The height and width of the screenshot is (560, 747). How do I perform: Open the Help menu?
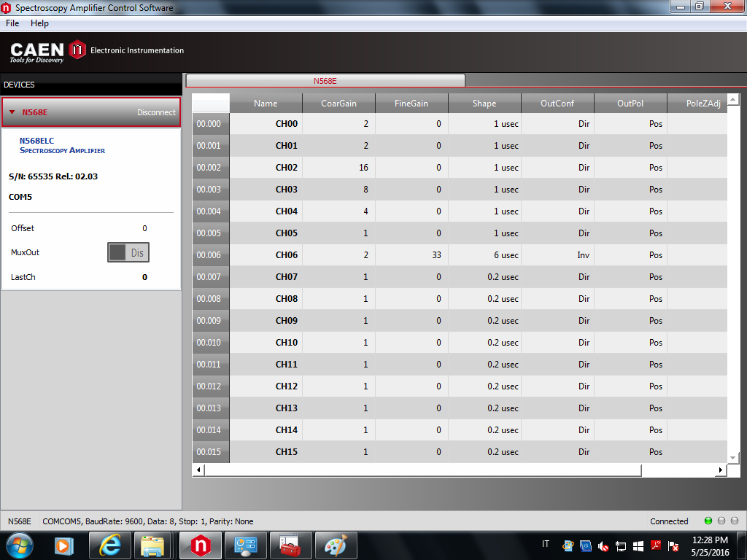coord(39,23)
